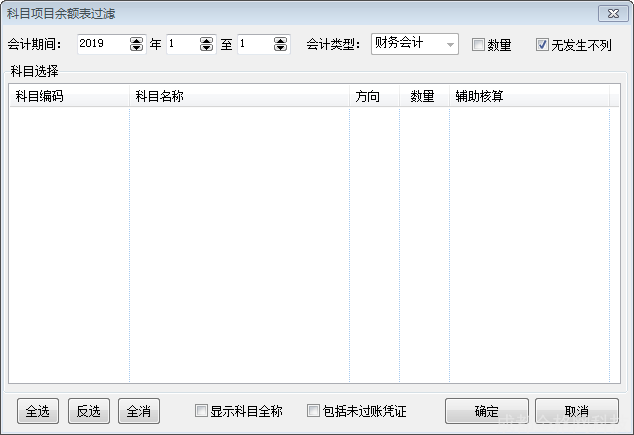Click the 反选 button
The height and width of the screenshot is (435, 634).
(x=89, y=411)
